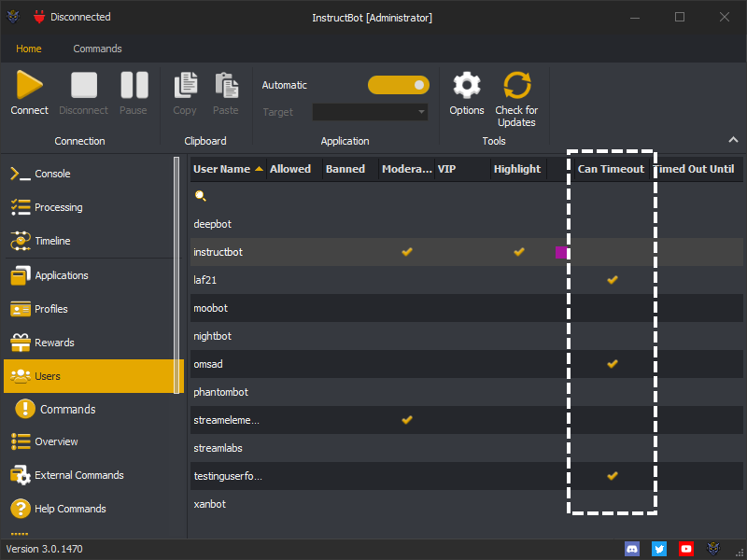Select the omsad user name

[x=207, y=364]
